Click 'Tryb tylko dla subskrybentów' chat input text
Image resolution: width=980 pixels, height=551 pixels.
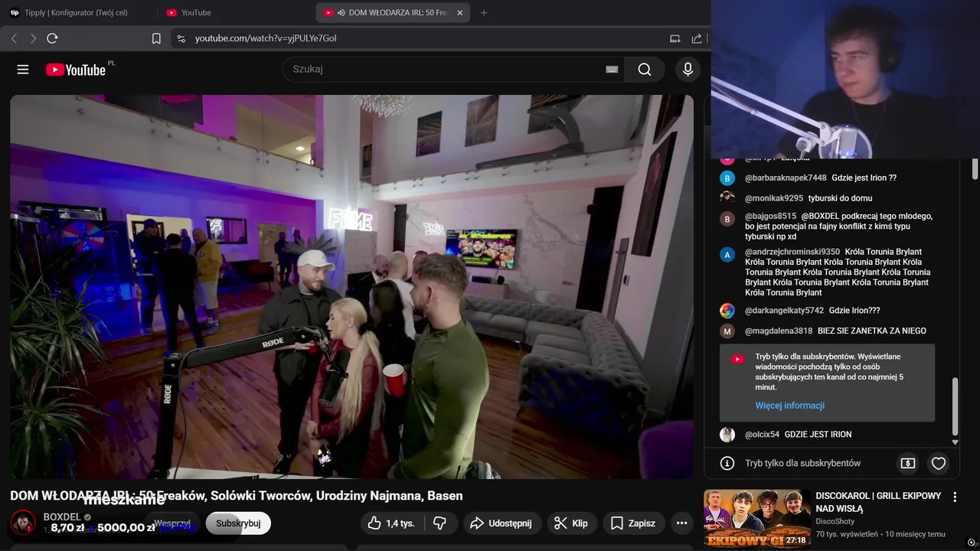802,463
